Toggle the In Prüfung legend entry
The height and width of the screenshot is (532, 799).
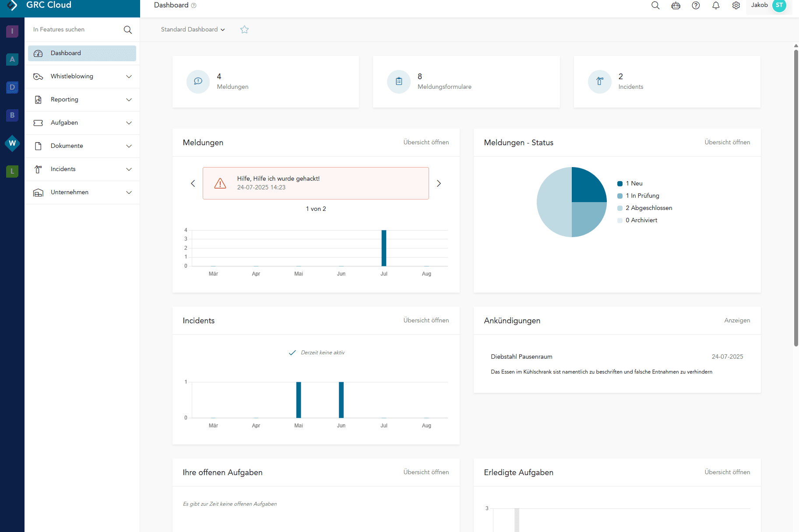642,196
